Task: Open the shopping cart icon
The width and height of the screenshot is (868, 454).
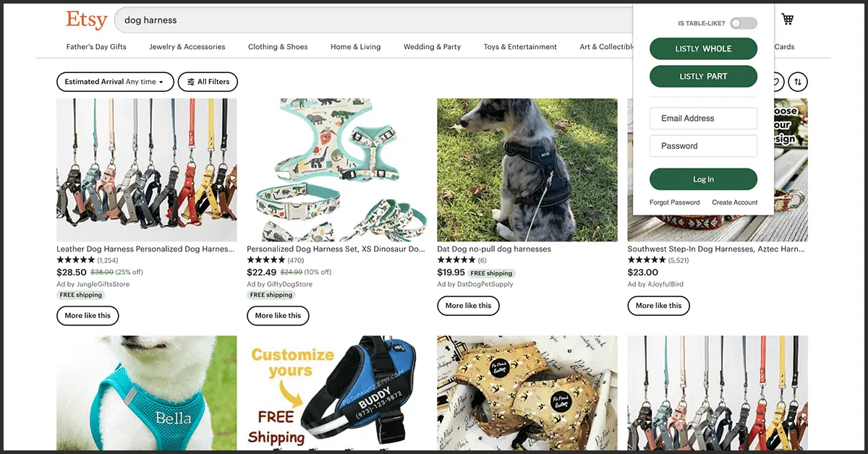Action: [787, 20]
